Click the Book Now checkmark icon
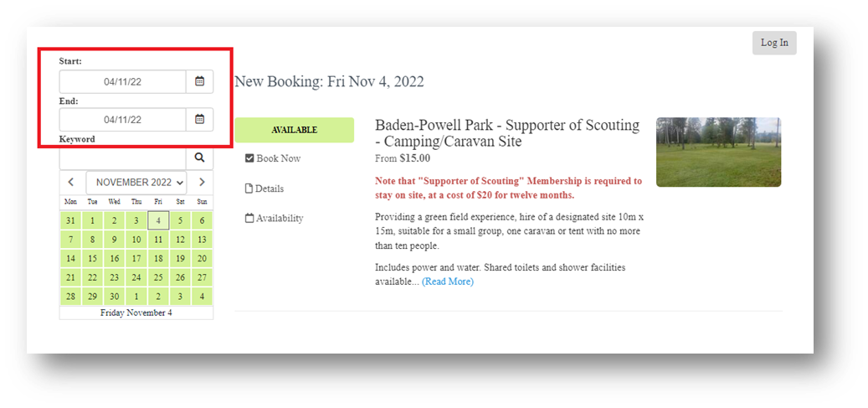Image resolution: width=868 pixels, height=408 pixels. [x=249, y=158]
